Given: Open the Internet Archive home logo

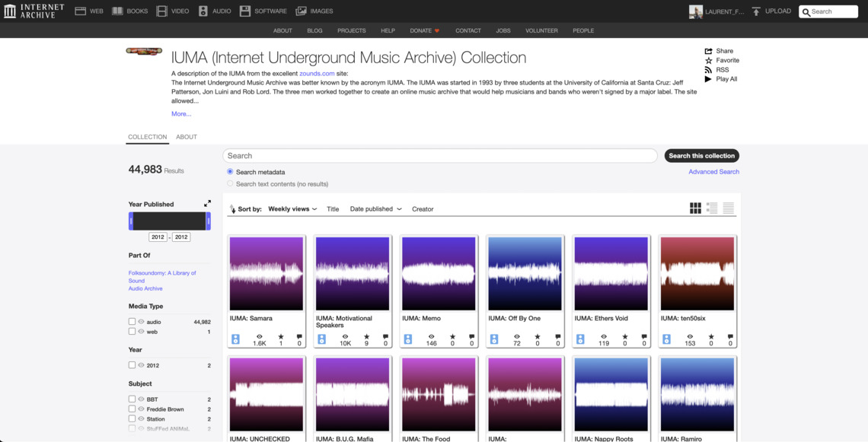Looking at the screenshot, I should pyautogui.click(x=34, y=11).
